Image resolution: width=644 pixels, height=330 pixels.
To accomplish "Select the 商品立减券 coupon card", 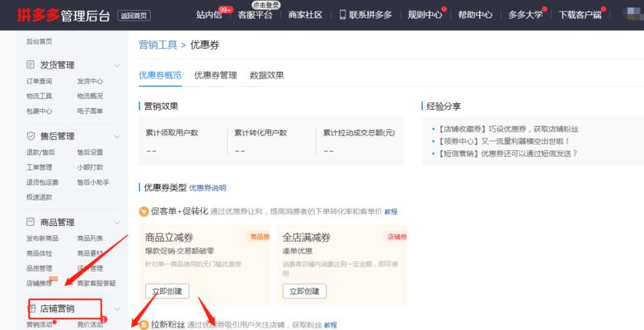I will [204, 264].
